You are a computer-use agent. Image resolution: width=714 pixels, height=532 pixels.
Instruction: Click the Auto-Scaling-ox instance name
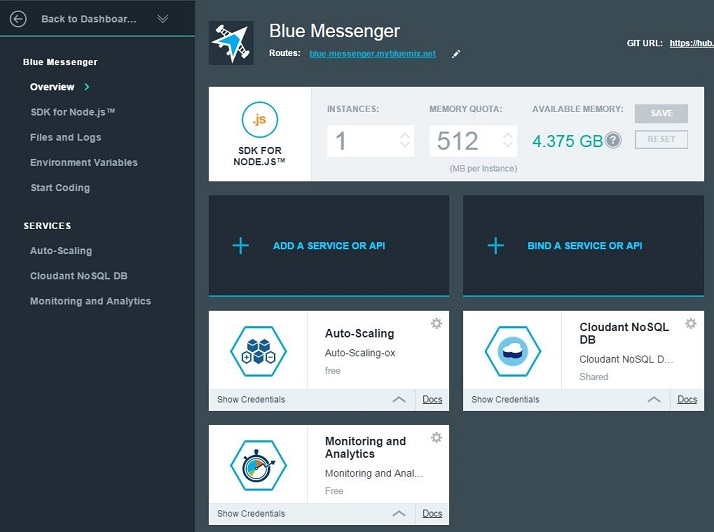click(360, 353)
